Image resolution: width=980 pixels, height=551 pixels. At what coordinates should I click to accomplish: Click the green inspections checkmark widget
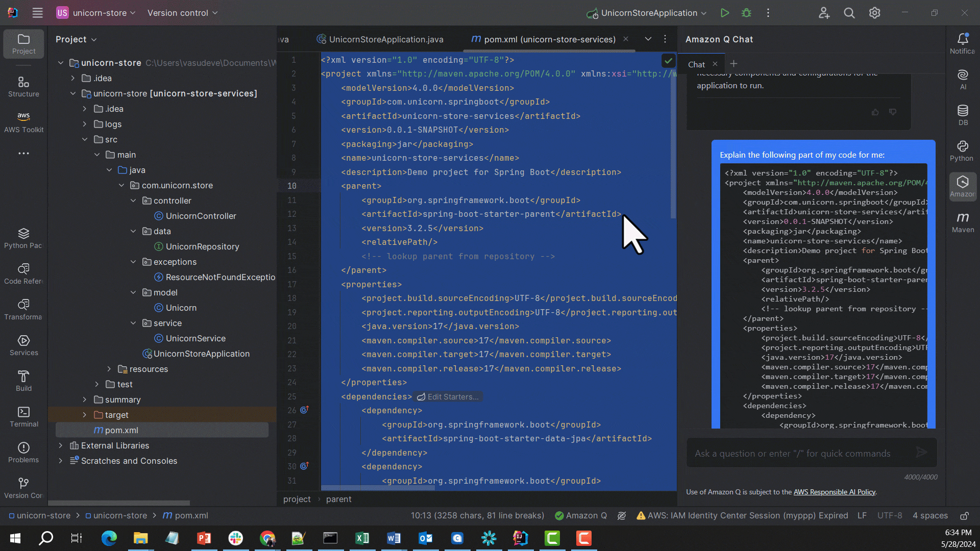[668, 60]
